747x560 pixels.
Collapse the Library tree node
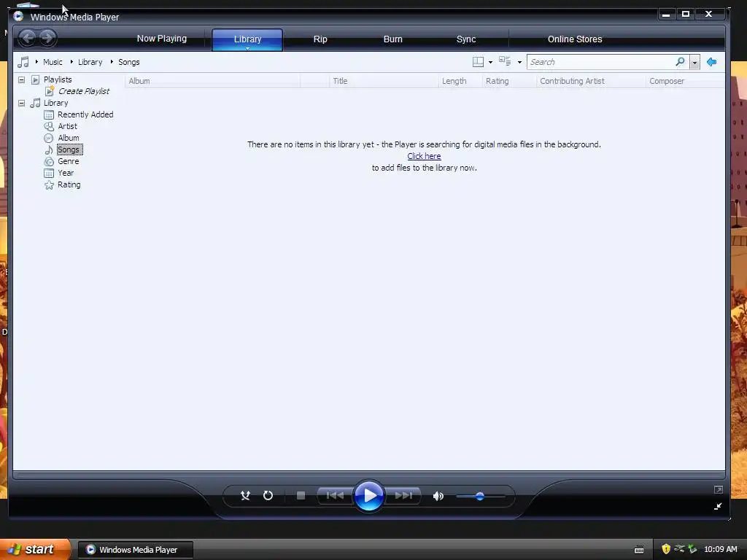tap(21, 103)
